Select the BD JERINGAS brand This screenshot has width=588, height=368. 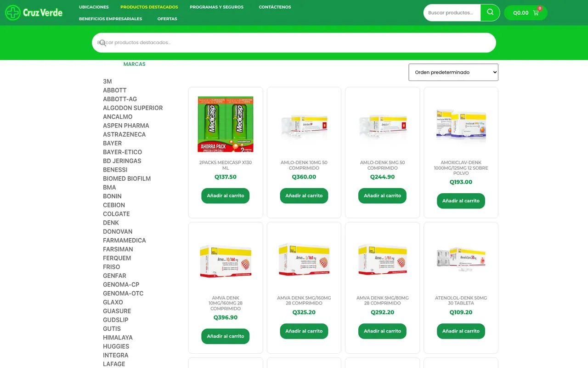122,161
